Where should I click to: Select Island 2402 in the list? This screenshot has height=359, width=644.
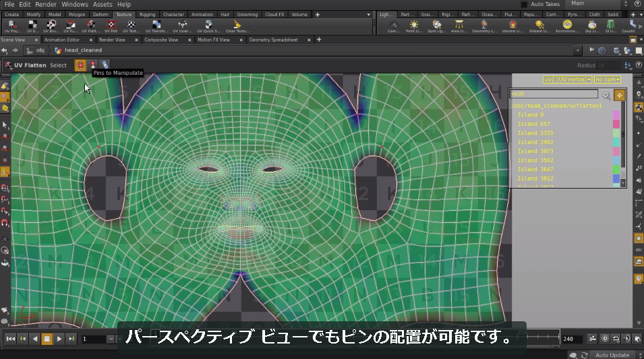535,142
